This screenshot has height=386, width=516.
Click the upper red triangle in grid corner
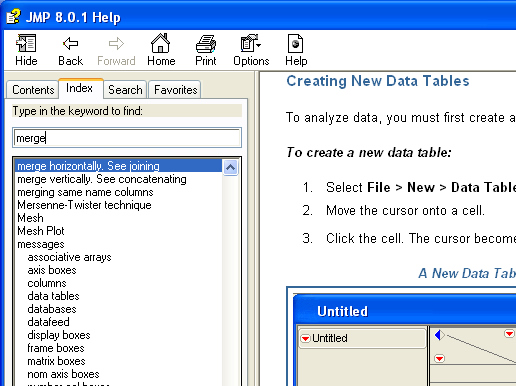[x=509, y=333]
